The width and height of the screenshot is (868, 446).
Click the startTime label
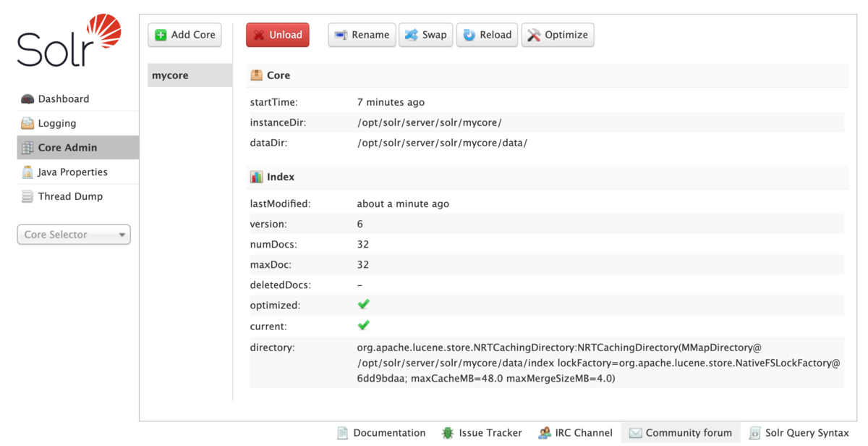point(274,102)
